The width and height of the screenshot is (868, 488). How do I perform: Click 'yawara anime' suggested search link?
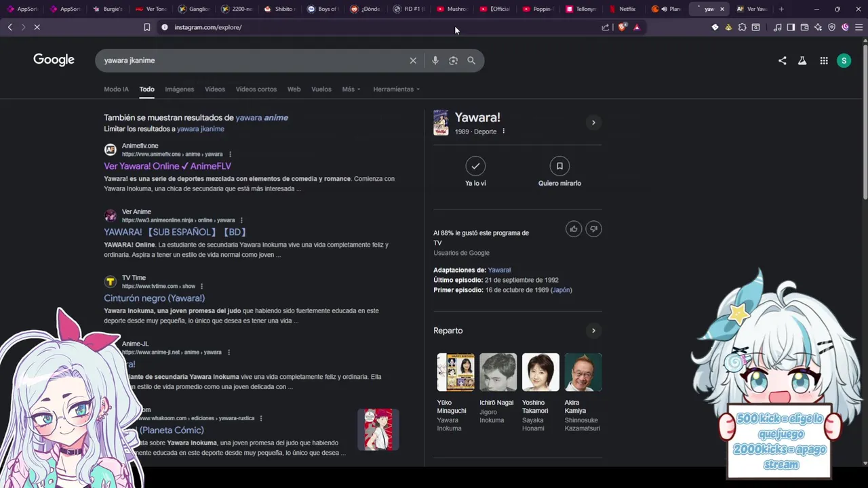(262, 117)
